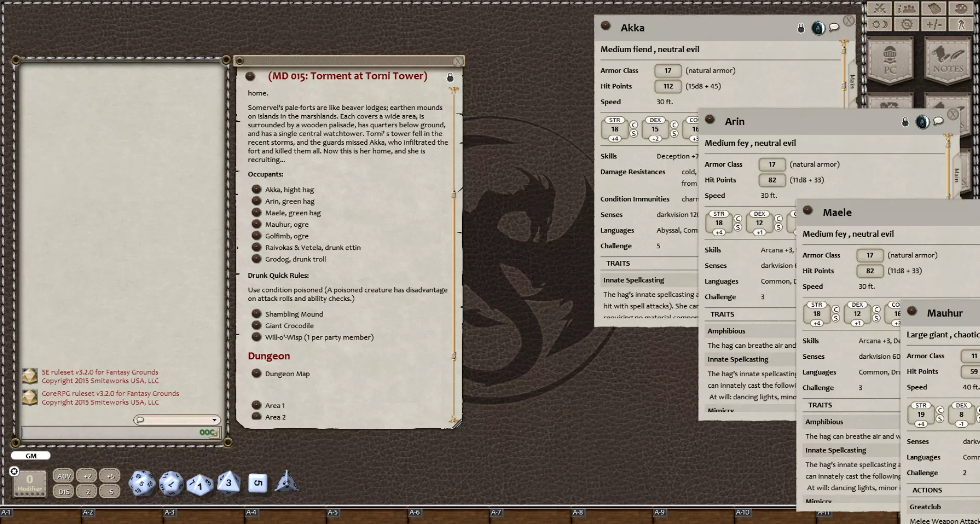Click the Arin sheet scrollbar
Image resolution: width=980 pixels, height=524 pixels.
948,166
